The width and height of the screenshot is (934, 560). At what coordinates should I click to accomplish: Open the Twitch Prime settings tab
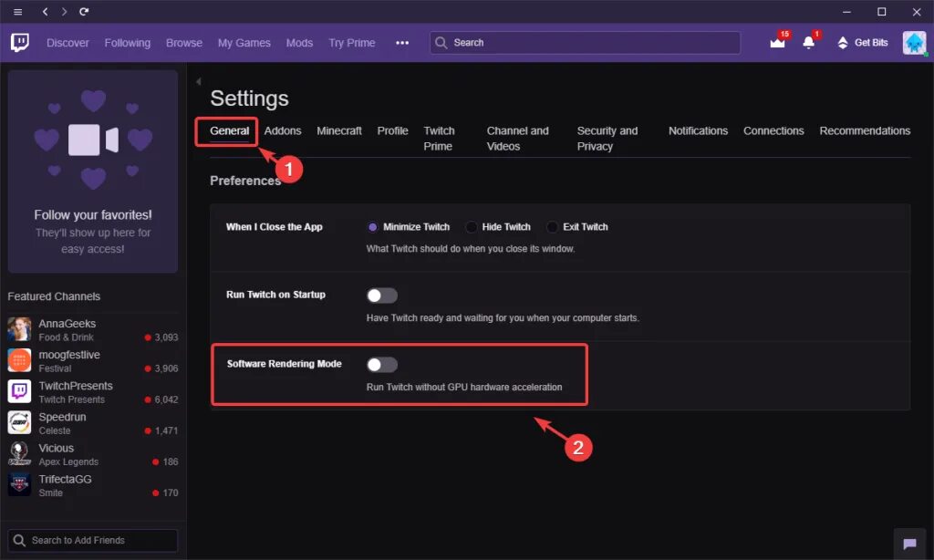pyautogui.click(x=439, y=139)
